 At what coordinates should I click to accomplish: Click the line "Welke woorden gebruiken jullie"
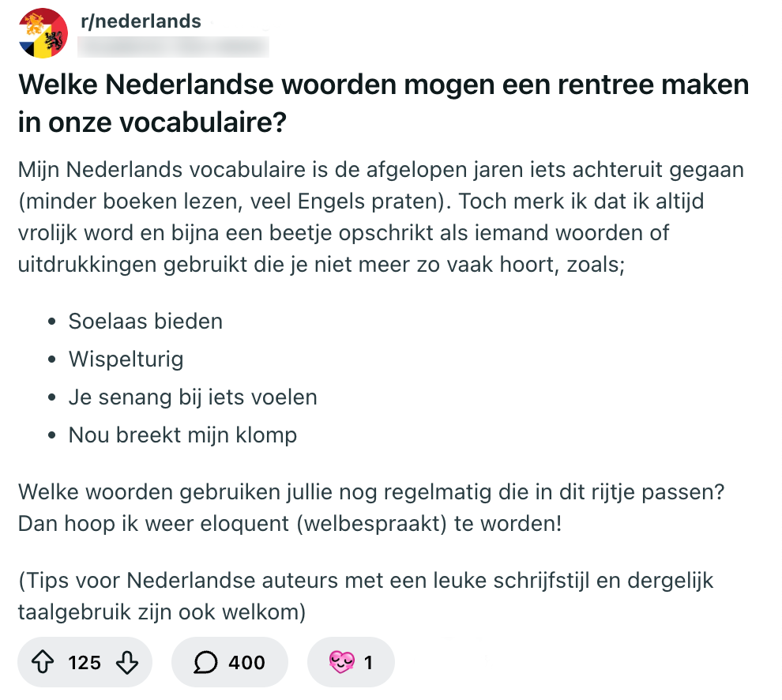(x=371, y=491)
